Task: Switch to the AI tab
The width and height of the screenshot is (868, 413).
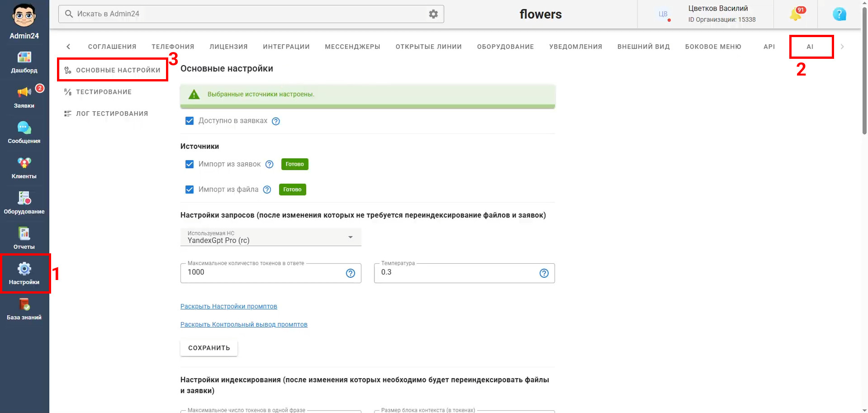Action: [810, 47]
